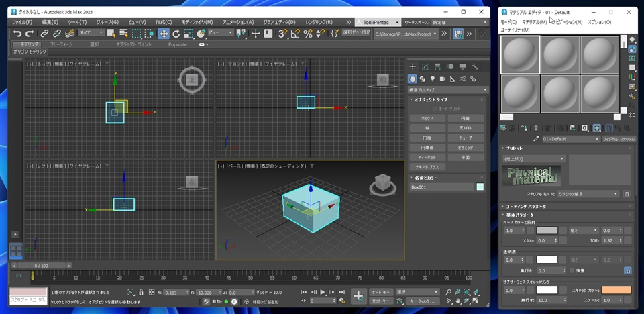Viewport: 644px width, 314px height.
Task: Open the 01 - Default material name dropdown
Action: click(572, 139)
